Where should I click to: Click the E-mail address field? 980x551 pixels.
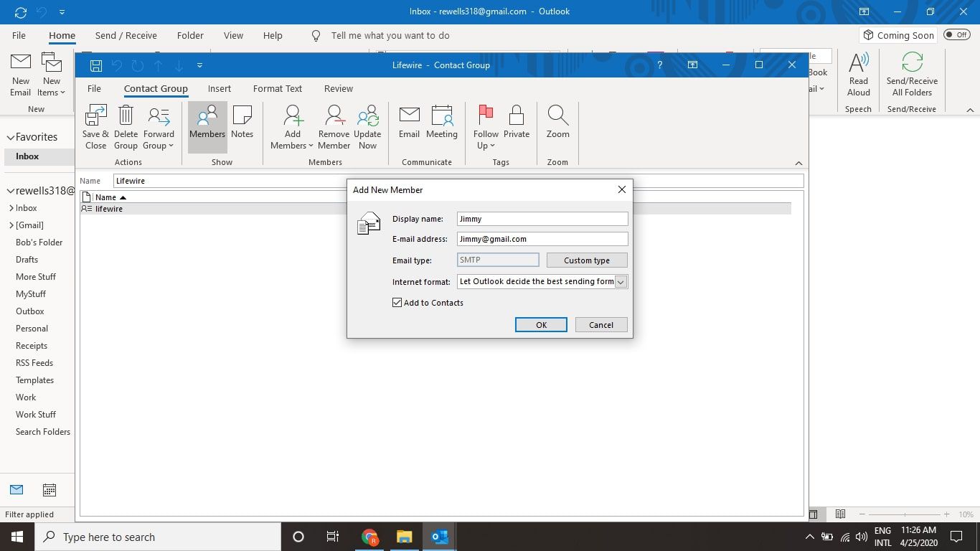pyautogui.click(x=542, y=239)
